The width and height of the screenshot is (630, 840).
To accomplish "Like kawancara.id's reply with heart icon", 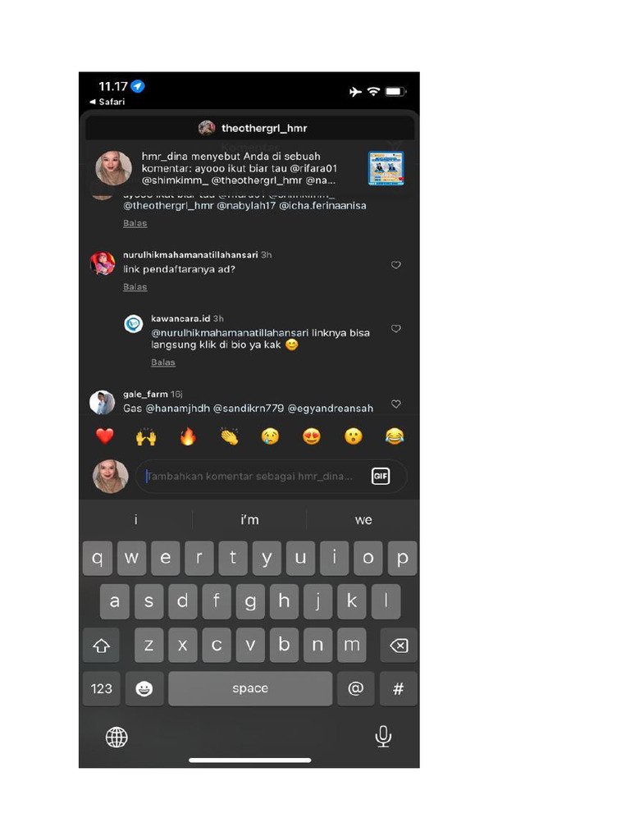I will pyautogui.click(x=396, y=328).
